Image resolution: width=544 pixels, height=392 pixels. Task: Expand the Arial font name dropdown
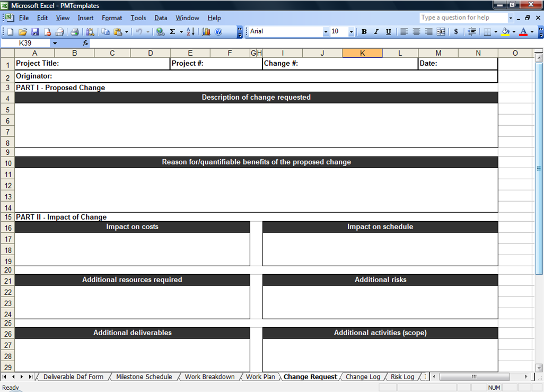[326, 32]
